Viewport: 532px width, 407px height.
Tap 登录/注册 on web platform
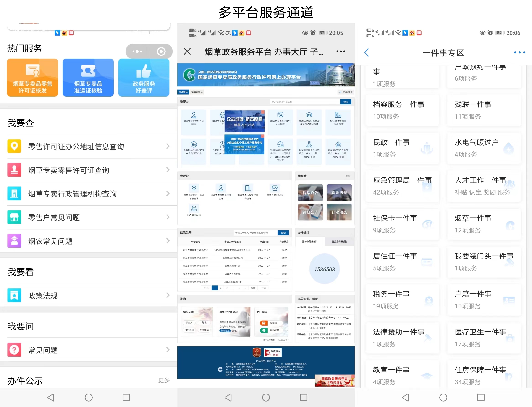click(346, 92)
